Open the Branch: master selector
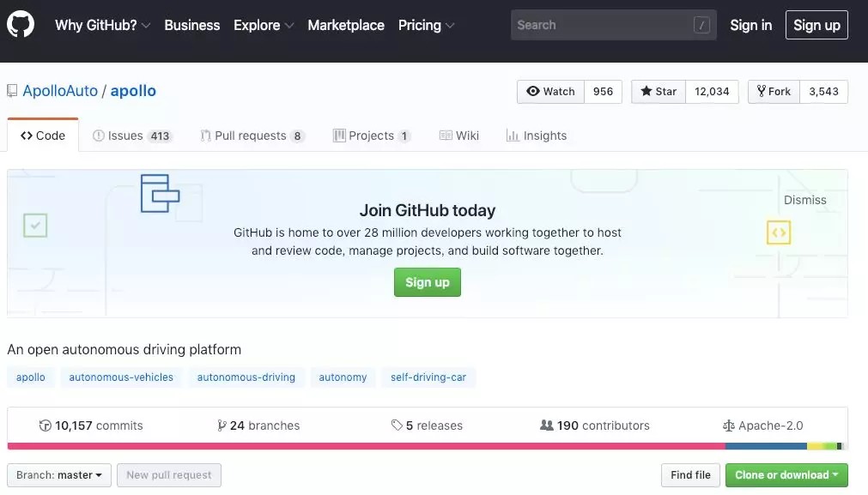 pos(59,475)
